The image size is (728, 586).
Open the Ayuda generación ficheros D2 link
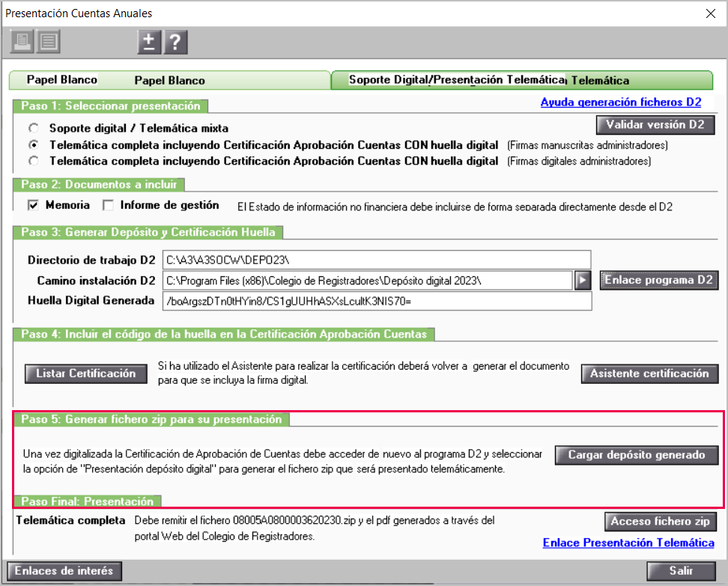(x=621, y=103)
